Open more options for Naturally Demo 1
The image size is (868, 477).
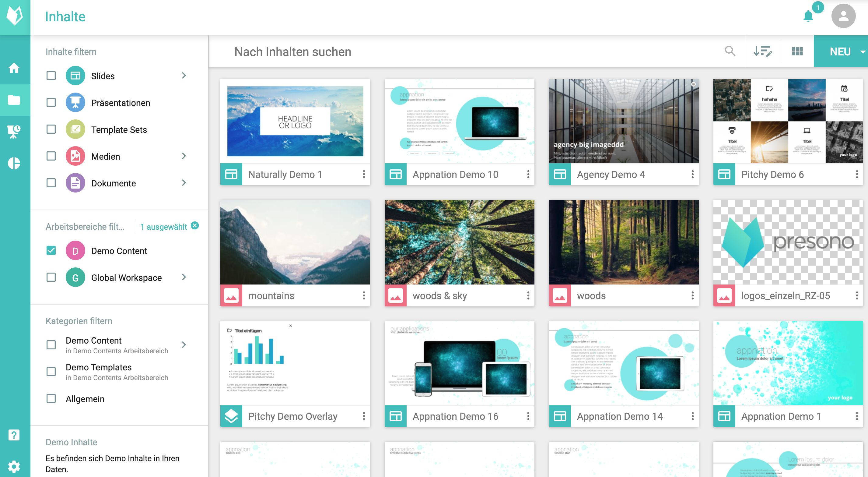(x=364, y=175)
